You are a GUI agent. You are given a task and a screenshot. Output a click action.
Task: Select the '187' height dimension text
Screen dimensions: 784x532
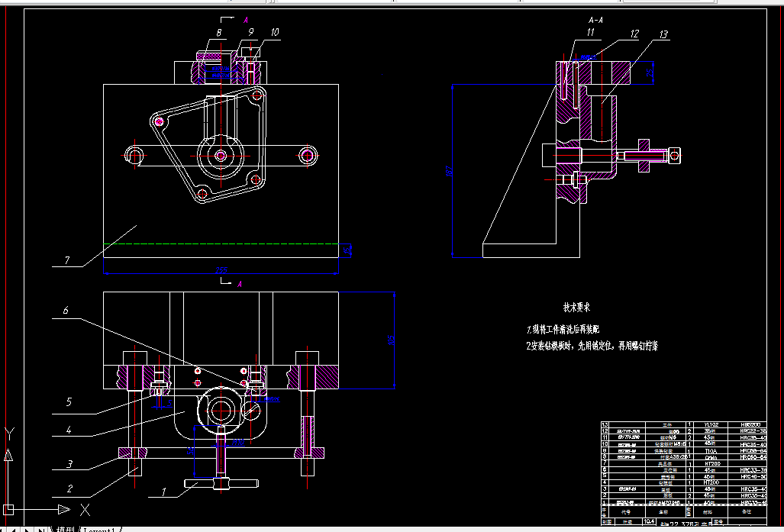coord(450,170)
